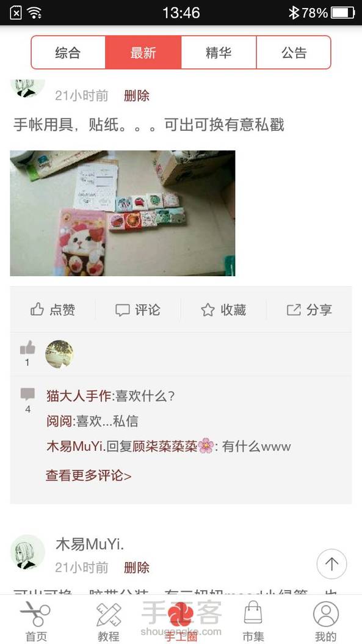
Task: Open commenter 猫大人手作 profile link
Action: click(x=79, y=397)
